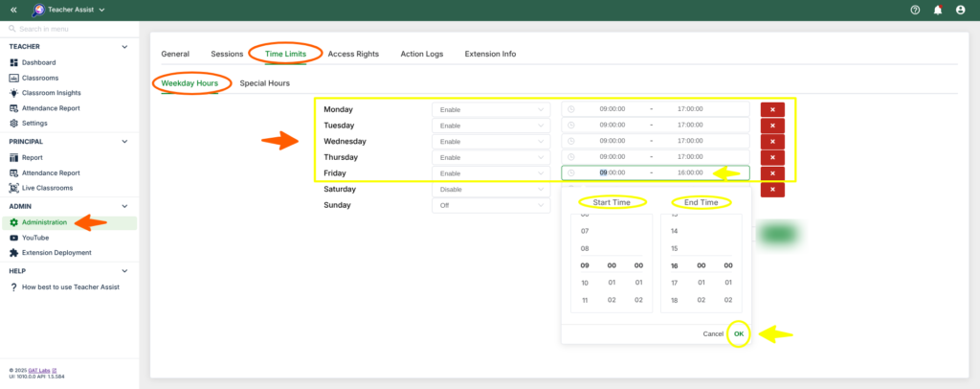Click the Settings gear icon in sidebar

pos(13,124)
